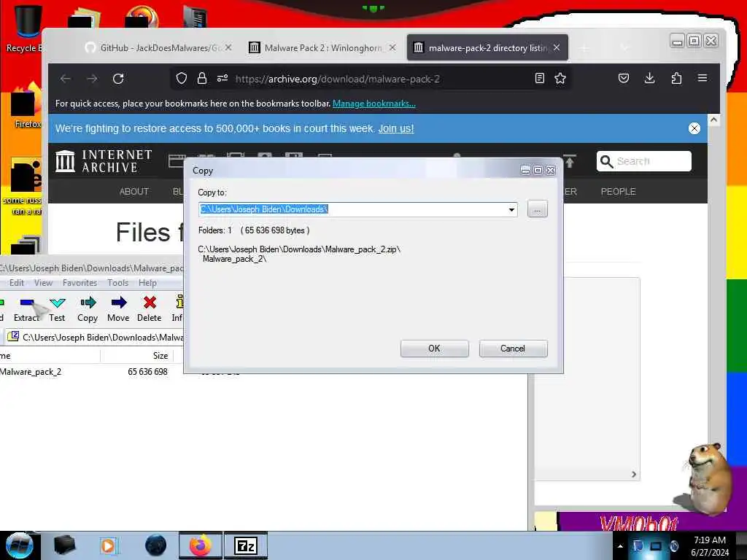Open the 7-Zip Help menu
Viewport: 747px width, 560px height.
(147, 282)
